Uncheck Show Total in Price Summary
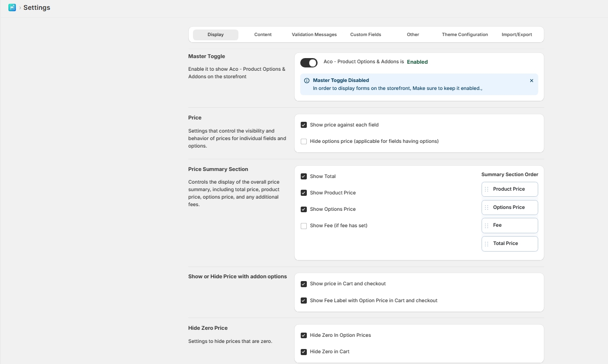This screenshot has height=364, width=608. [x=304, y=177]
